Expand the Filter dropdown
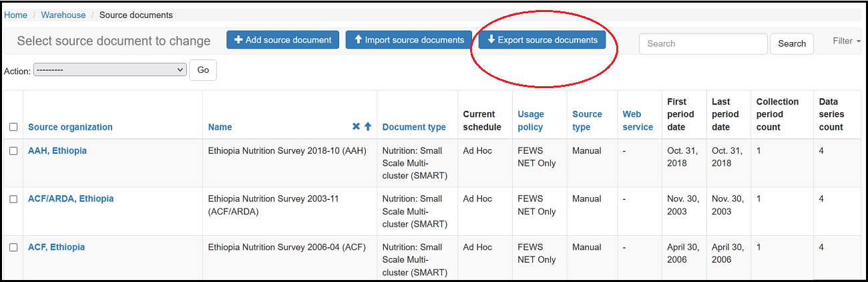Image resolution: width=868 pixels, height=282 pixels. click(846, 41)
